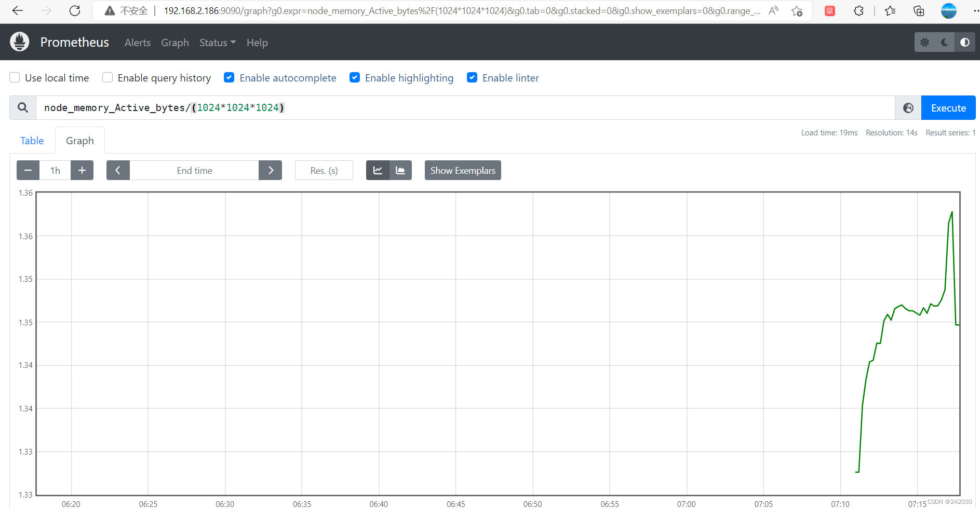
Task: Click the End time input field
Action: pyautogui.click(x=194, y=170)
